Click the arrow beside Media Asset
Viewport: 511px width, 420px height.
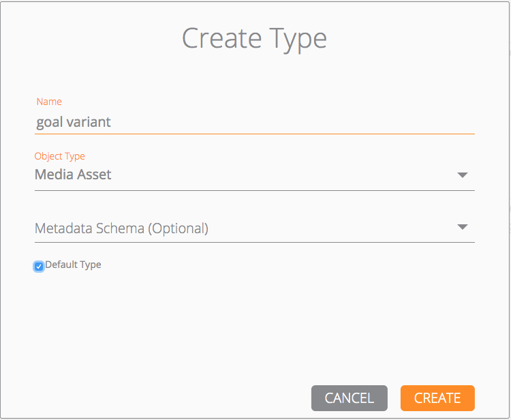(x=463, y=175)
